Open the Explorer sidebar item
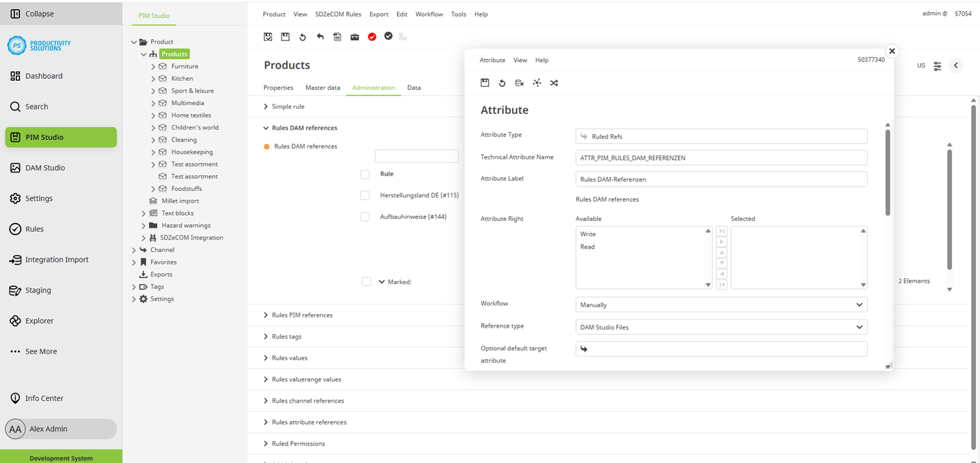The image size is (980, 463). (39, 321)
